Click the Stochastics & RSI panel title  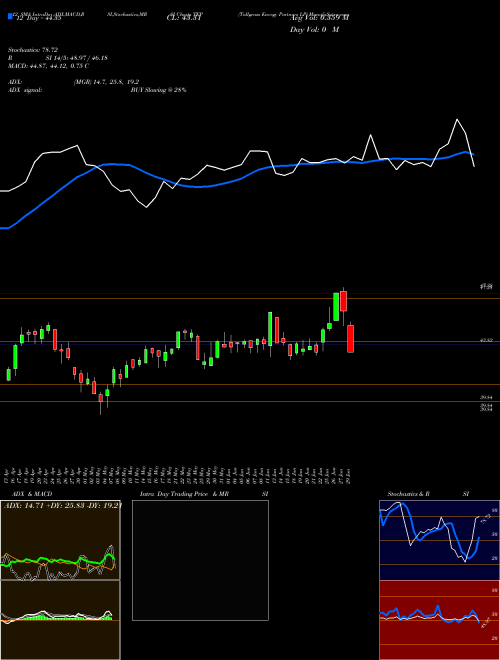click(428, 494)
